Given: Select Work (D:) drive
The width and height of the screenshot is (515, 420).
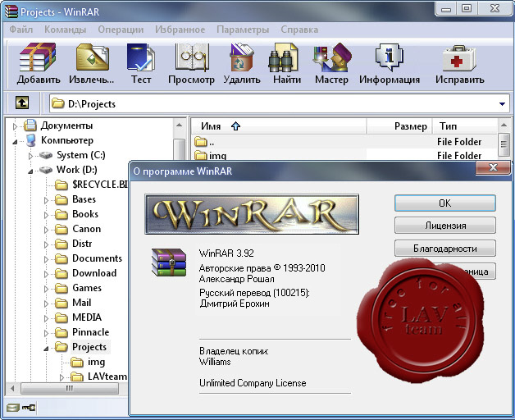Looking at the screenshot, I should pyautogui.click(x=76, y=170).
